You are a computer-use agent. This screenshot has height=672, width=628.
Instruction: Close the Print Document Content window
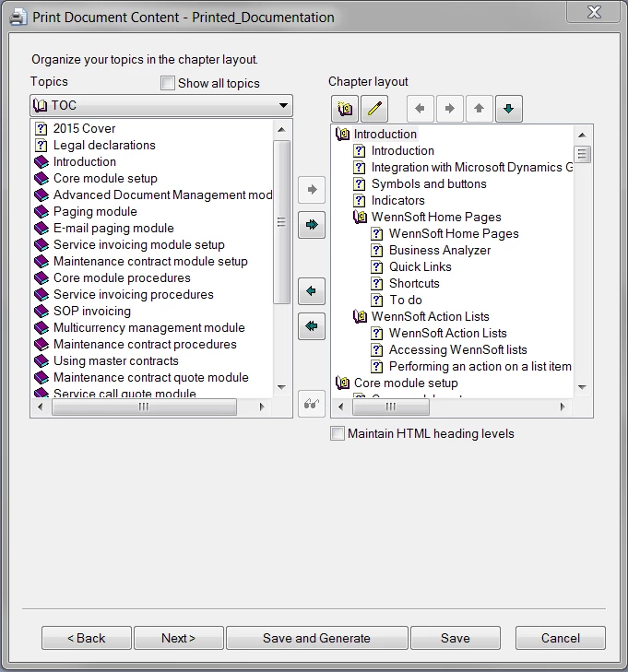(x=594, y=12)
